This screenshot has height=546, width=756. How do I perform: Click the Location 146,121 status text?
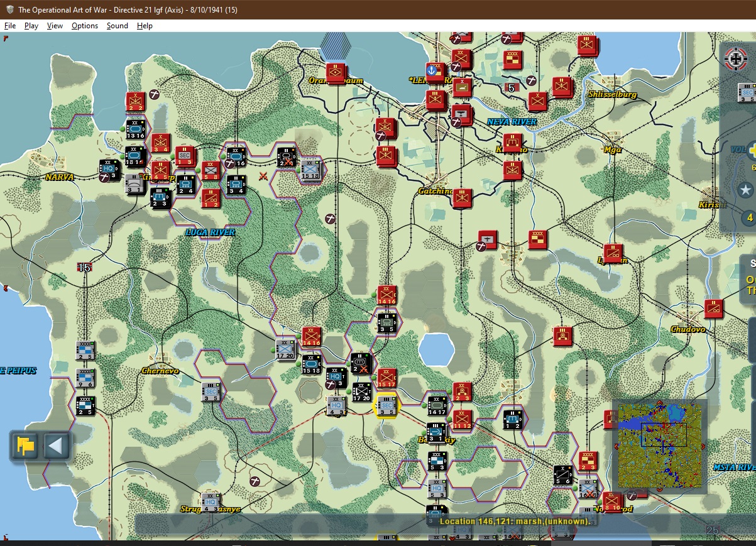(515, 521)
